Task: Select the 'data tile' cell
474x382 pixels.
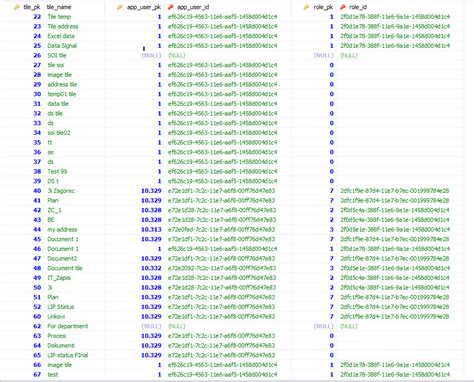Action: [x=58, y=104]
